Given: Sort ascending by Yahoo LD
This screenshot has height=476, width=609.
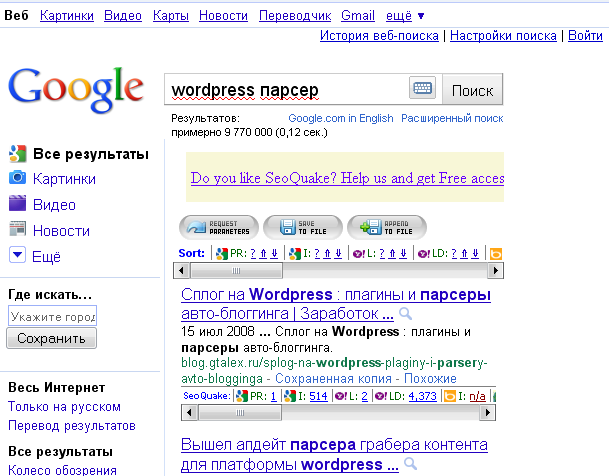Looking at the screenshot, I should click(464, 254).
